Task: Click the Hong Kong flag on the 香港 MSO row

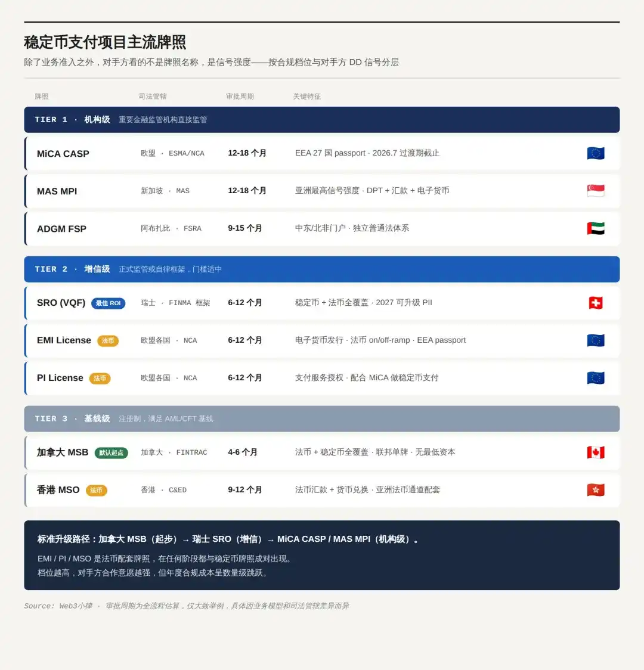Action: (x=595, y=489)
